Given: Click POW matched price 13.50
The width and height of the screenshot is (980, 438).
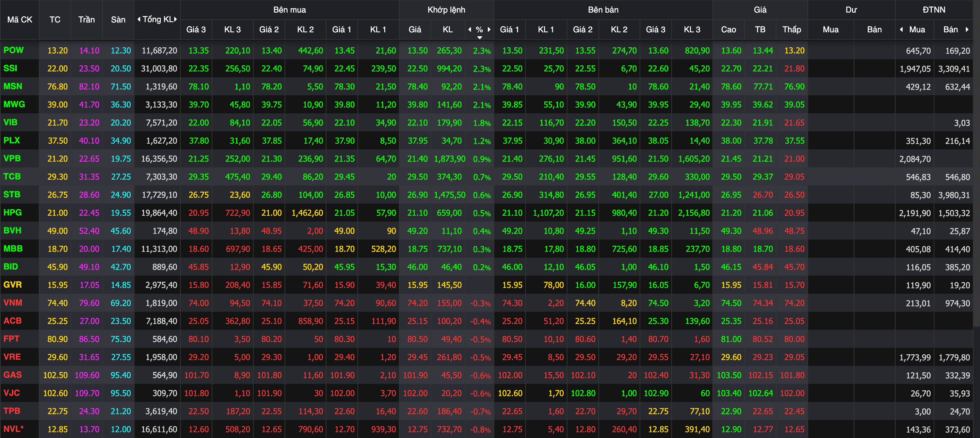Looking at the screenshot, I should (417, 51).
